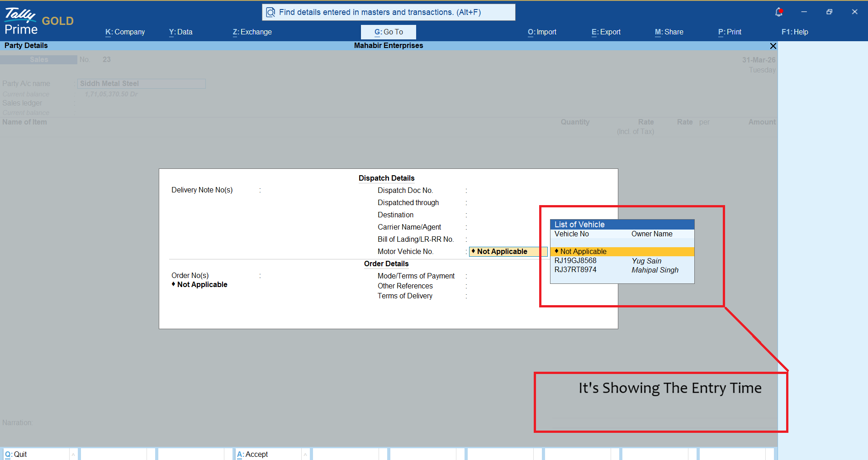
Task: Minimize the TallyPrime window
Action: (804, 12)
